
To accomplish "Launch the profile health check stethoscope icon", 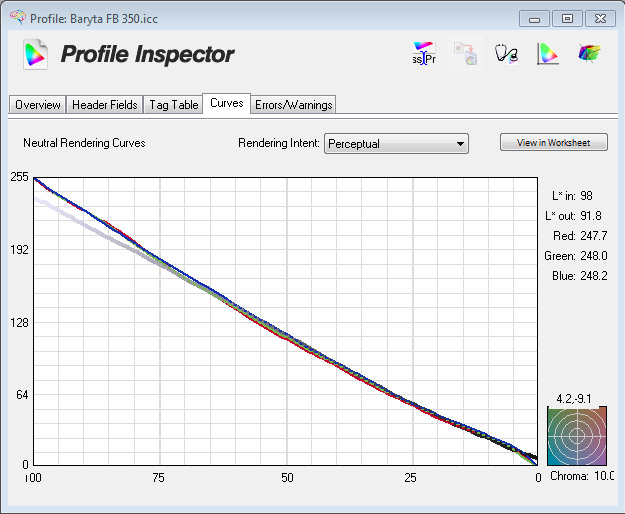I will pos(506,53).
